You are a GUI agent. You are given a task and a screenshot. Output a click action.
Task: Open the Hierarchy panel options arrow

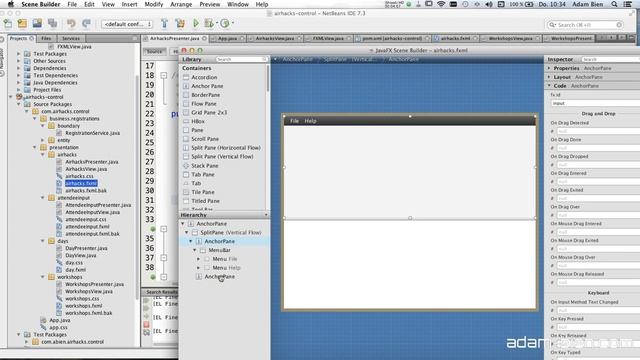[266, 215]
